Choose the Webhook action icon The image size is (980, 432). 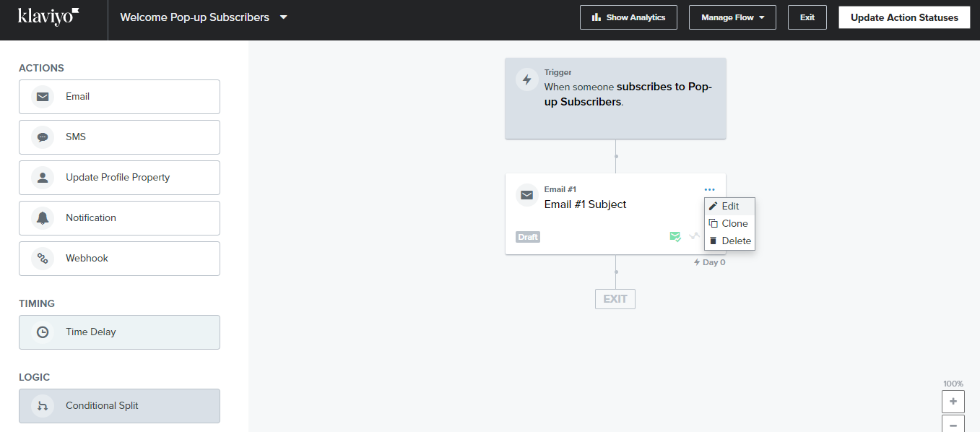[x=43, y=259]
